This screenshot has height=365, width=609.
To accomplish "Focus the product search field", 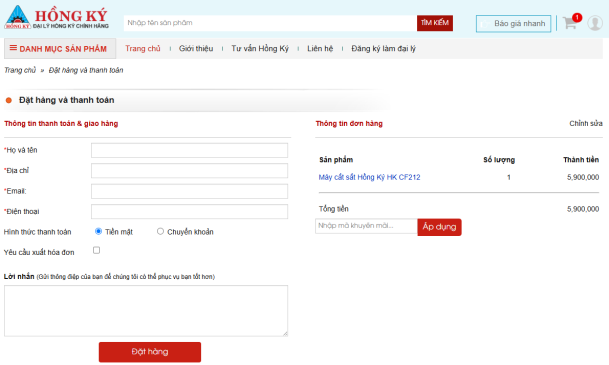I will coord(270,23).
